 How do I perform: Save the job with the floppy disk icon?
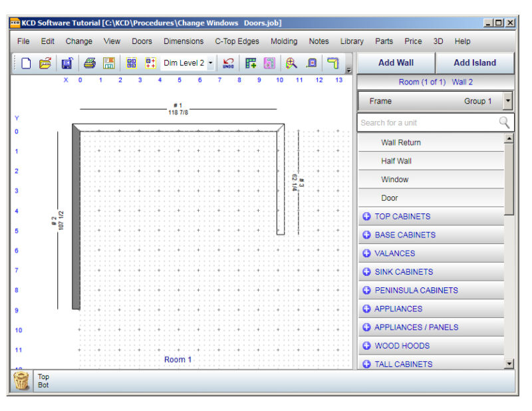pos(67,63)
